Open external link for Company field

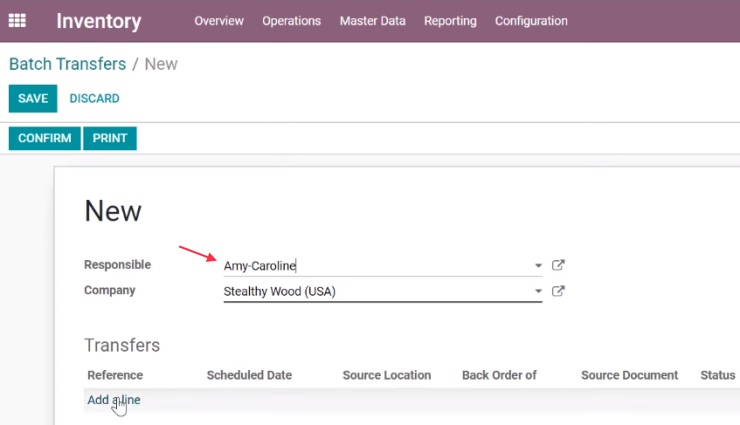558,291
